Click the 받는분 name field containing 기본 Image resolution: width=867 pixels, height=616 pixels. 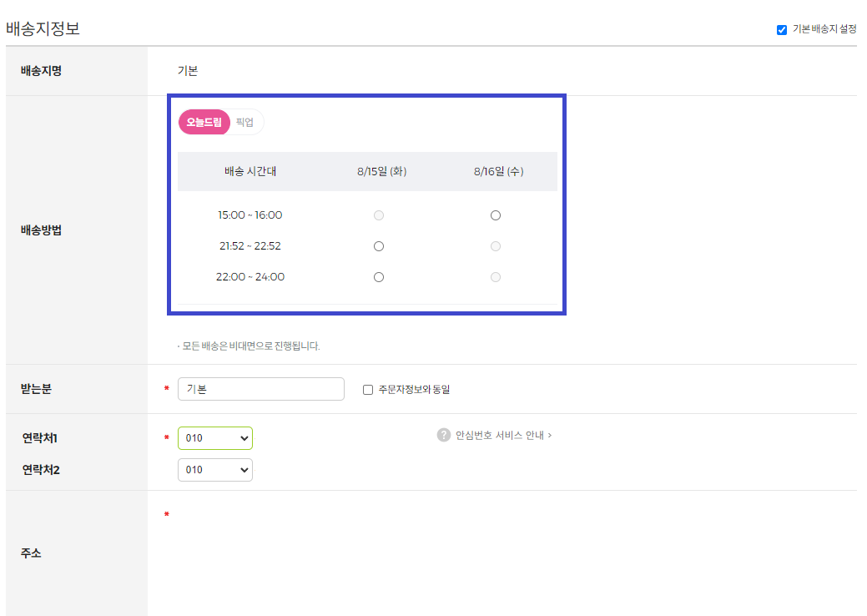[261, 388]
